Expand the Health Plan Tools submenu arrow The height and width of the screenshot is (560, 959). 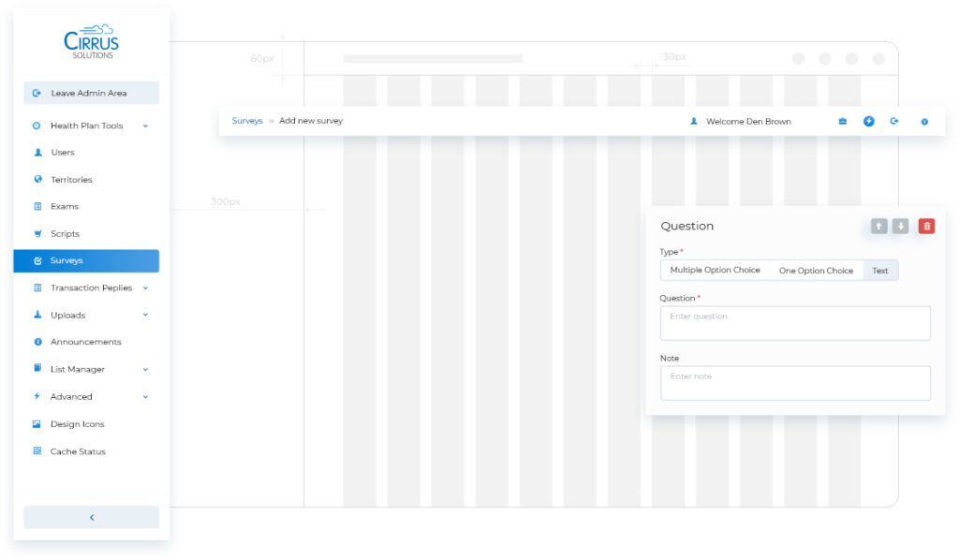coord(145,125)
